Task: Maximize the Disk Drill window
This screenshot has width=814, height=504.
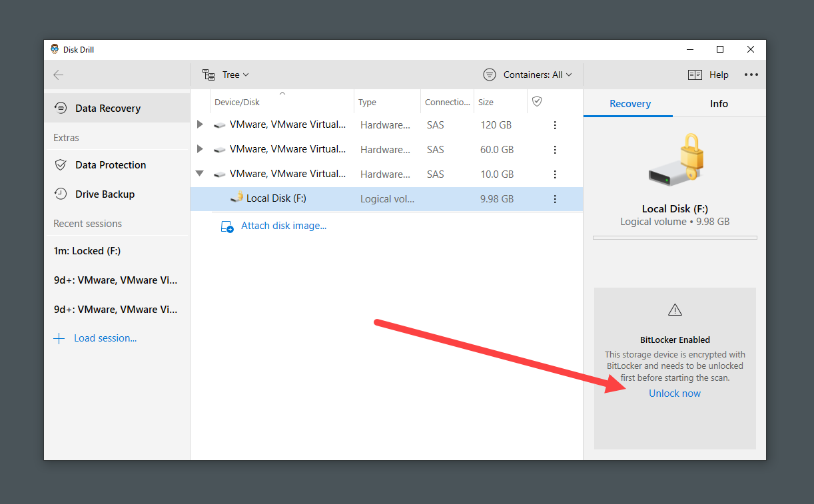Action: coord(720,49)
